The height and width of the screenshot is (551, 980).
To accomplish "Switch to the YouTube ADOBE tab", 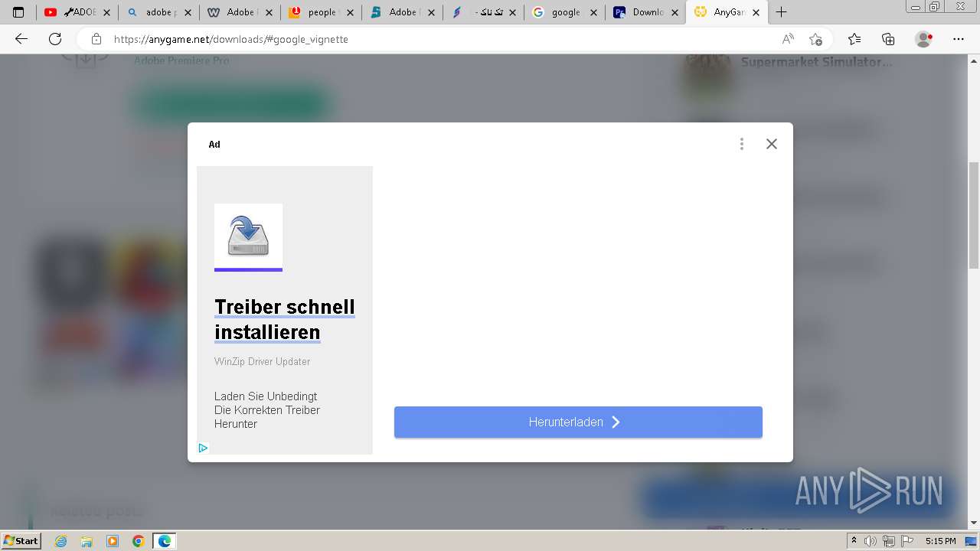I will (x=77, y=12).
